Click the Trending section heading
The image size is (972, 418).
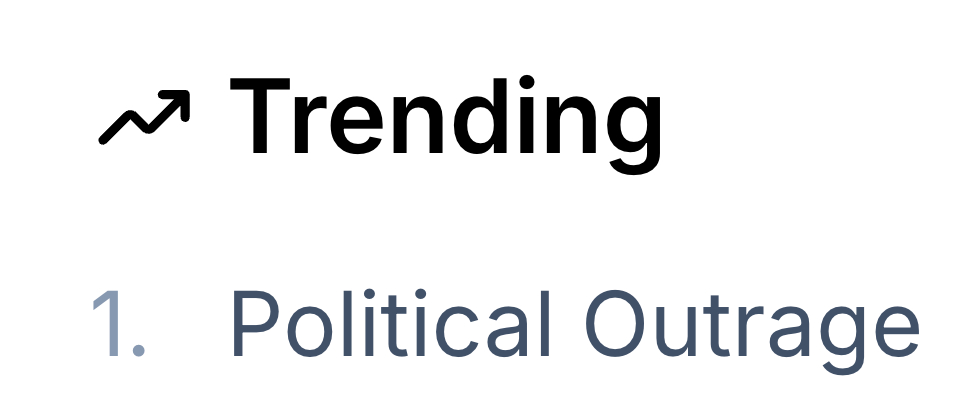pyautogui.click(x=445, y=116)
